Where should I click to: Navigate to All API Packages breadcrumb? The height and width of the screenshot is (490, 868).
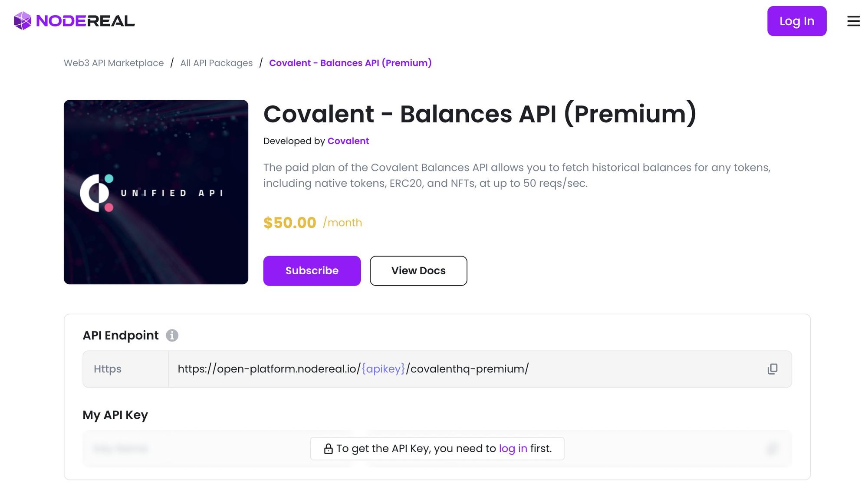click(216, 63)
